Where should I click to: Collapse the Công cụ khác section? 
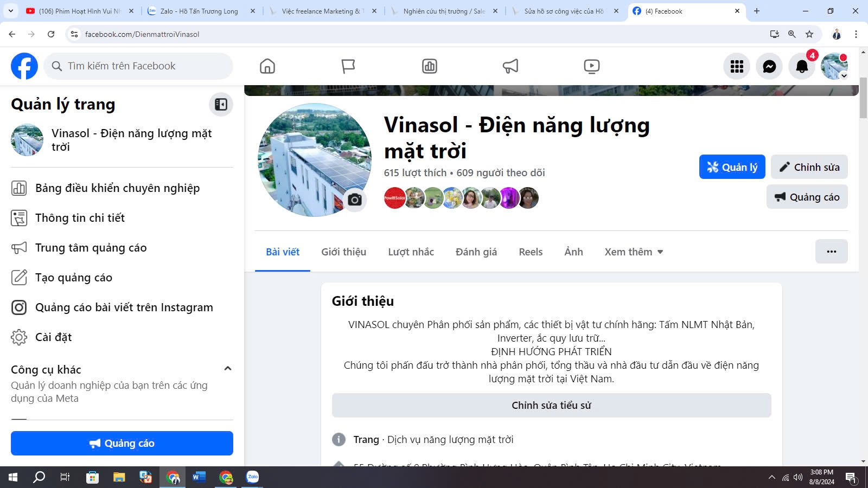point(228,369)
